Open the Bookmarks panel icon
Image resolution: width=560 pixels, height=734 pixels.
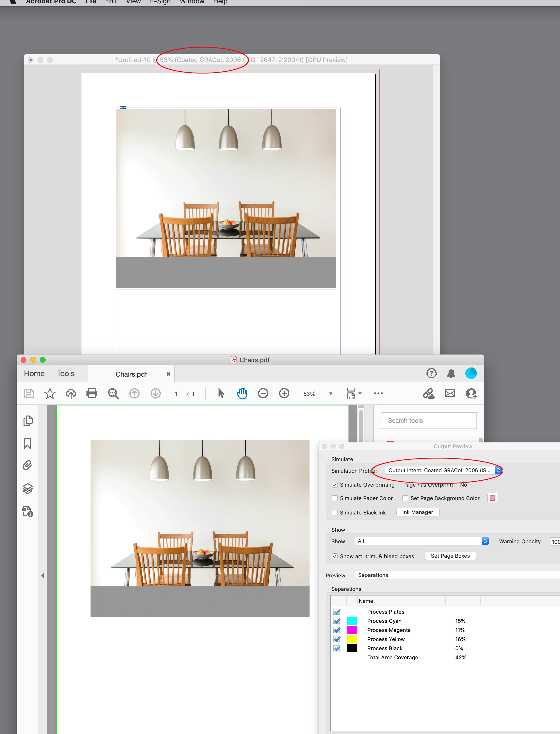(x=28, y=443)
